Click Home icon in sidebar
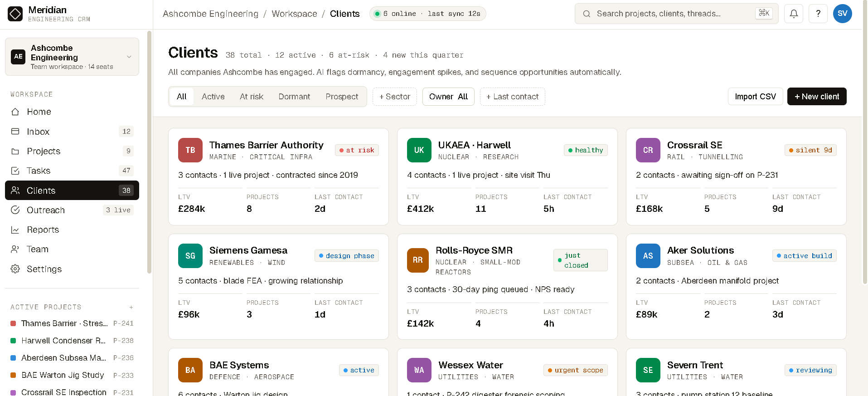This screenshot has height=396, width=868. click(x=15, y=112)
